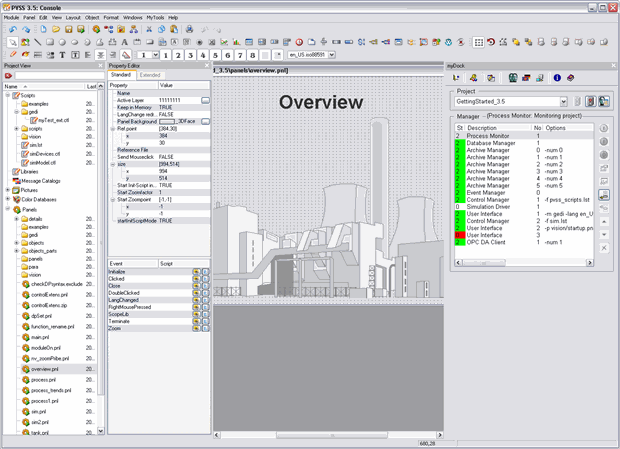Viewport: 620px width, 449px height.
Task: Click the Active Layer ellipsis button
Action: coord(205,100)
